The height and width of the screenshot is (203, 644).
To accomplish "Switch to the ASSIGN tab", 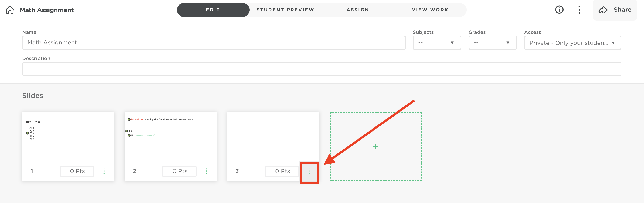I will coord(358,10).
